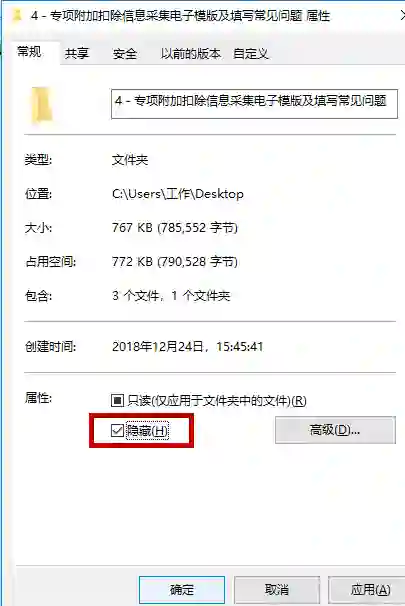This screenshot has height=606, width=405.
Task: Click inside the folder name field
Action: pos(254,104)
